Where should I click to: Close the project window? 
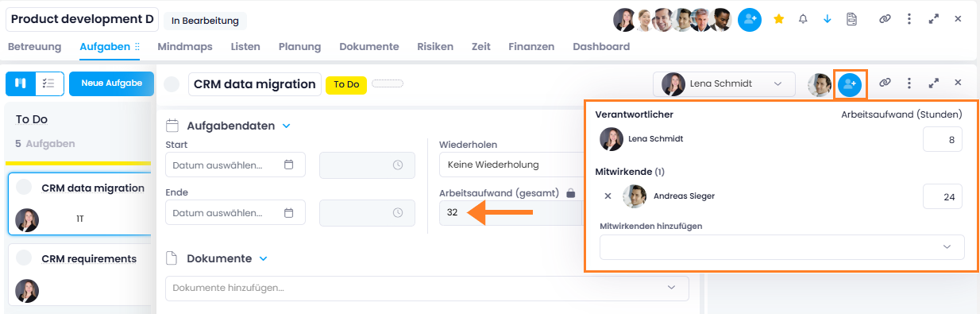[x=958, y=19]
